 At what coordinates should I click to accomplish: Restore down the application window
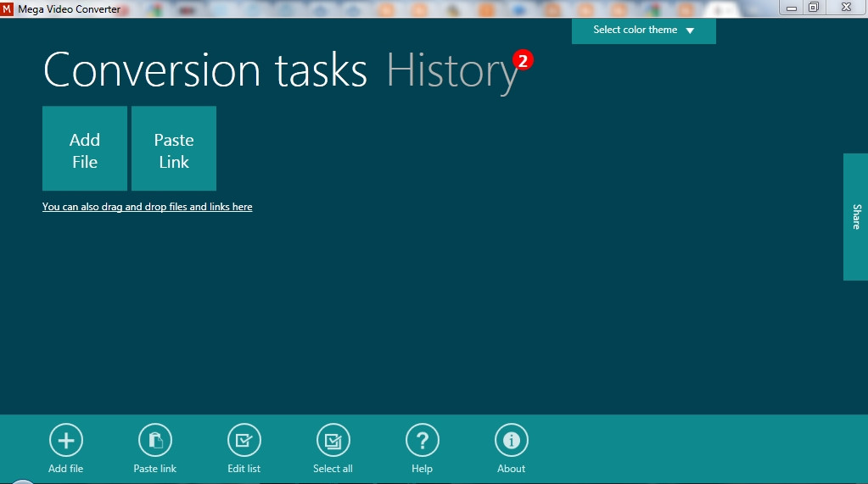pyautogui.click(x=814, y=8)
